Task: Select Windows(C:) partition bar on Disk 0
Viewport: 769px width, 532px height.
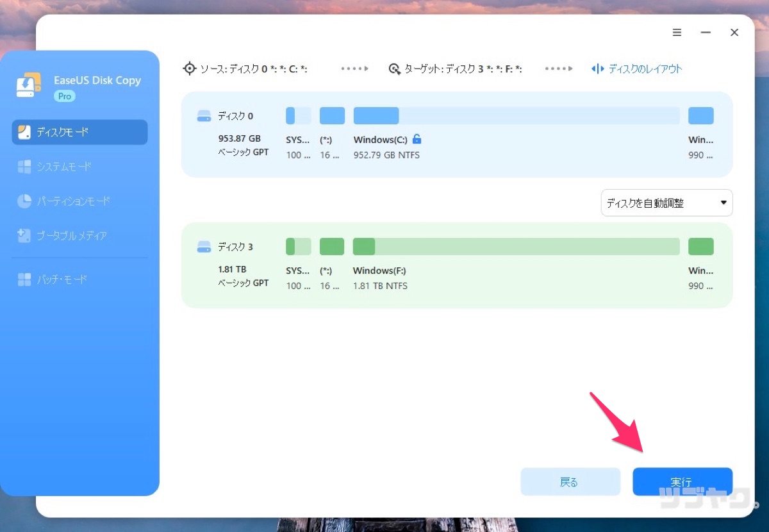Action: coord(516,116)
